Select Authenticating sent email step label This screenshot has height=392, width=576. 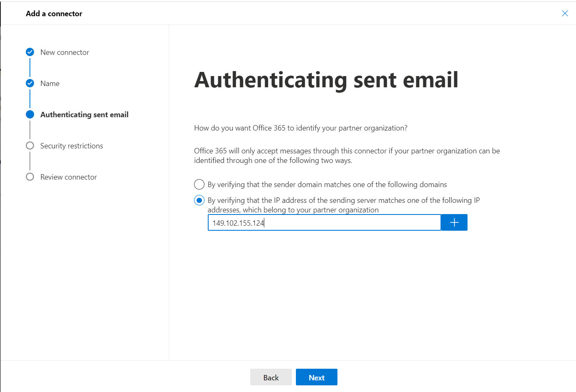point(84,115)
